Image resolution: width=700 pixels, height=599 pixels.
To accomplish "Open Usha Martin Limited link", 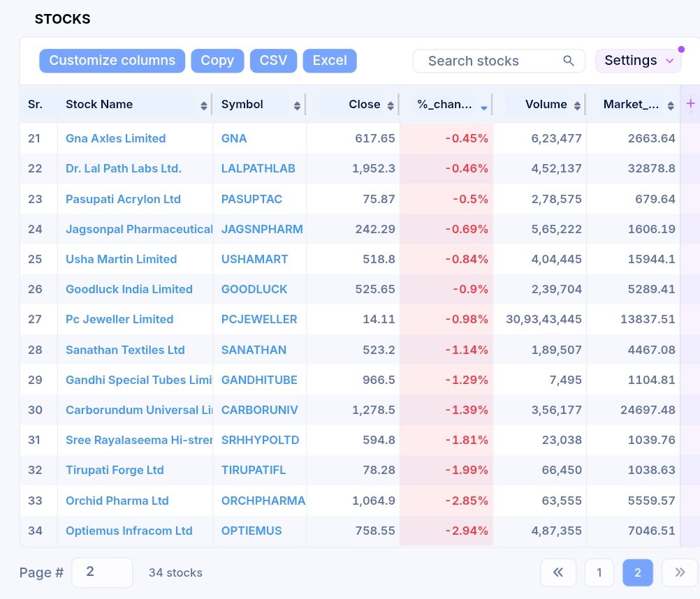I will [x=122, y=259].
